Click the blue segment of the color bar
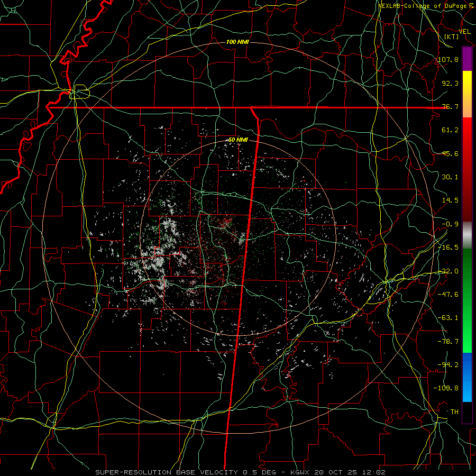The width and height of the screenshot is (476, 476). point(467,377)
